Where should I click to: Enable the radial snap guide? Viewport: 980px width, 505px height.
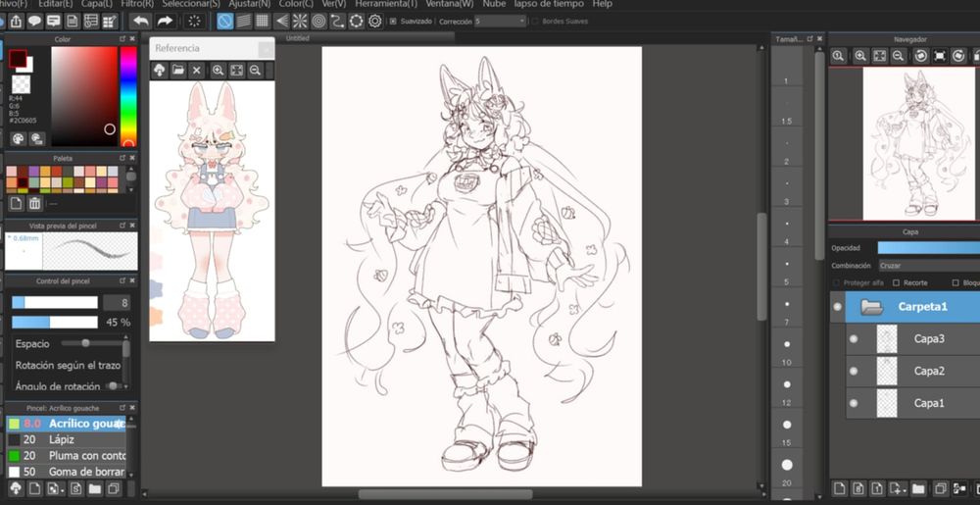click(x=300, y=22)
